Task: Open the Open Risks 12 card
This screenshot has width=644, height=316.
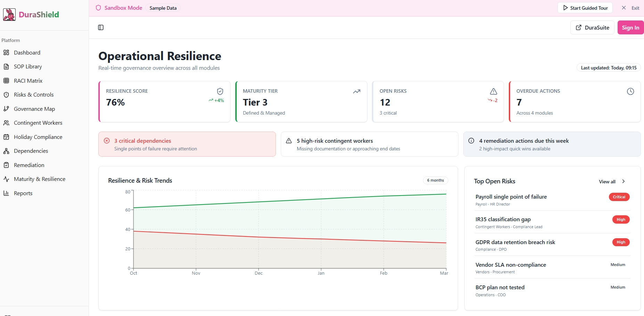Action: tap(438, 102)
